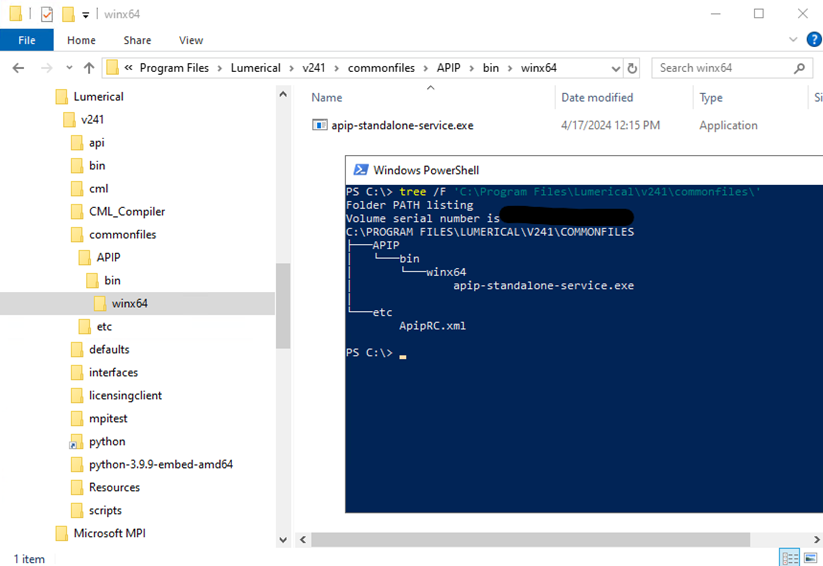Select apip-standalone-service.exe file
823x566 pixels.
click(402, 125)
